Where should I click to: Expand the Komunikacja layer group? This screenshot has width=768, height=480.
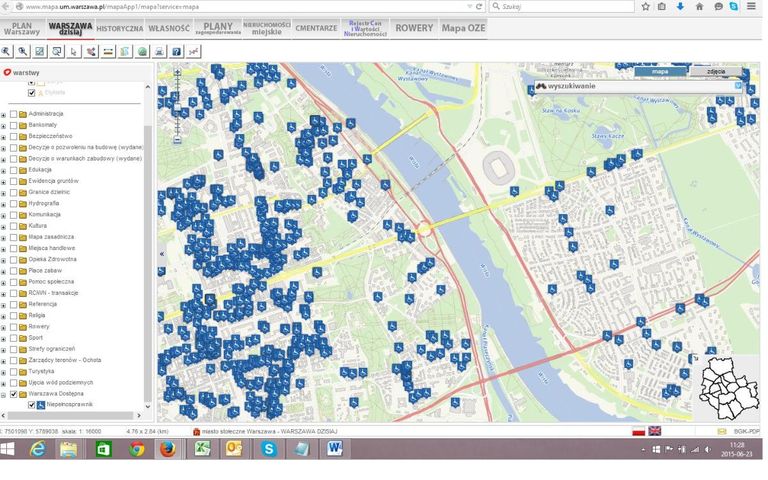4,215
